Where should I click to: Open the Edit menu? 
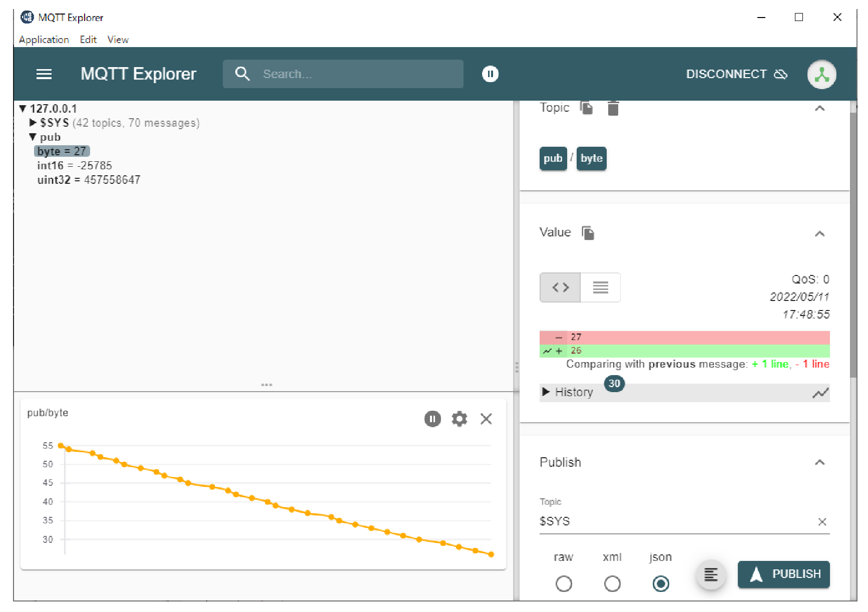point(88,40)
